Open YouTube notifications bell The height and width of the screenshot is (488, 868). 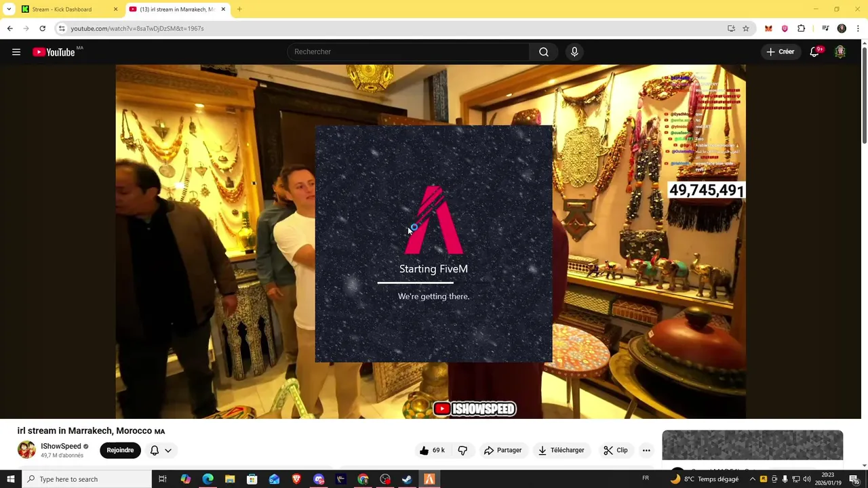coord(815,52)
